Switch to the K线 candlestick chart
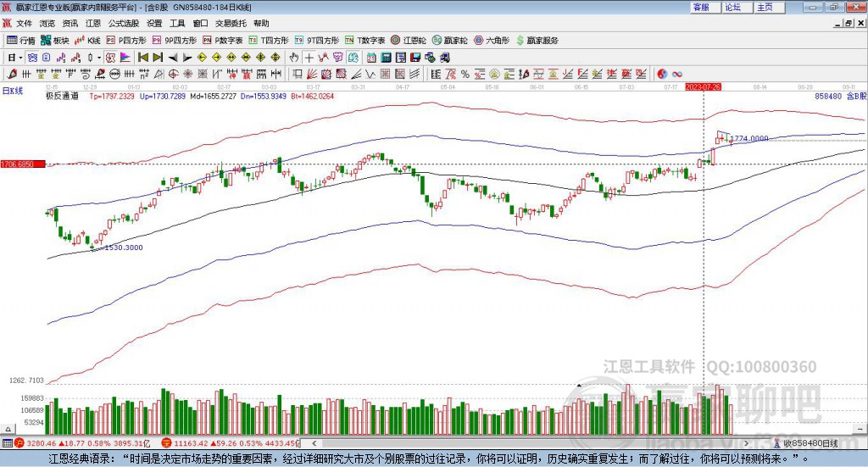Screen dimensions: 868x467 tap(88, 40)
